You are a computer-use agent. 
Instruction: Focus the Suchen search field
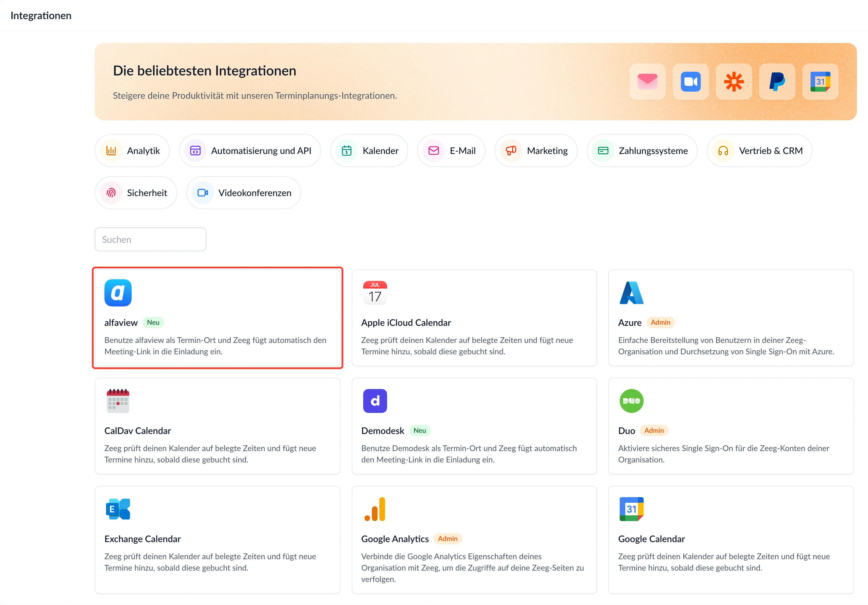pyautogui.click(x=150, y=239)
